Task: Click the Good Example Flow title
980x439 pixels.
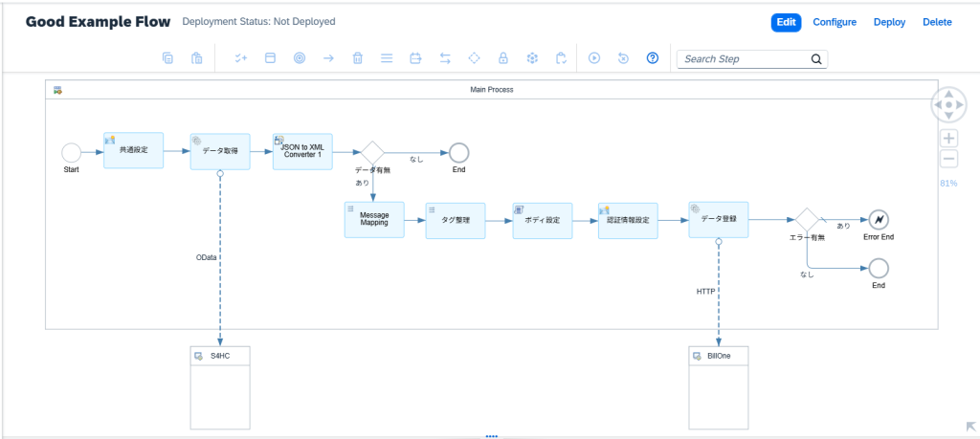Action: 99,22
